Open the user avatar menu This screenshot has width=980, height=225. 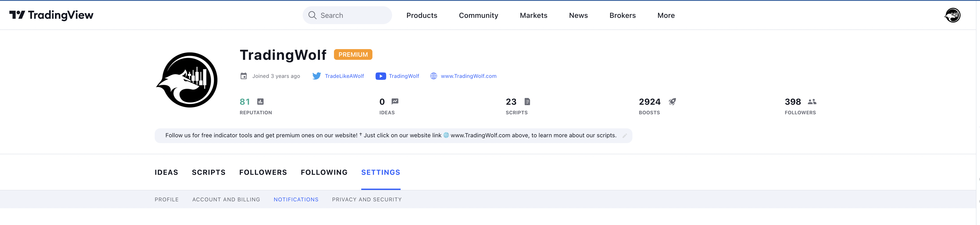pyautogui.click(x=952, y=15)
